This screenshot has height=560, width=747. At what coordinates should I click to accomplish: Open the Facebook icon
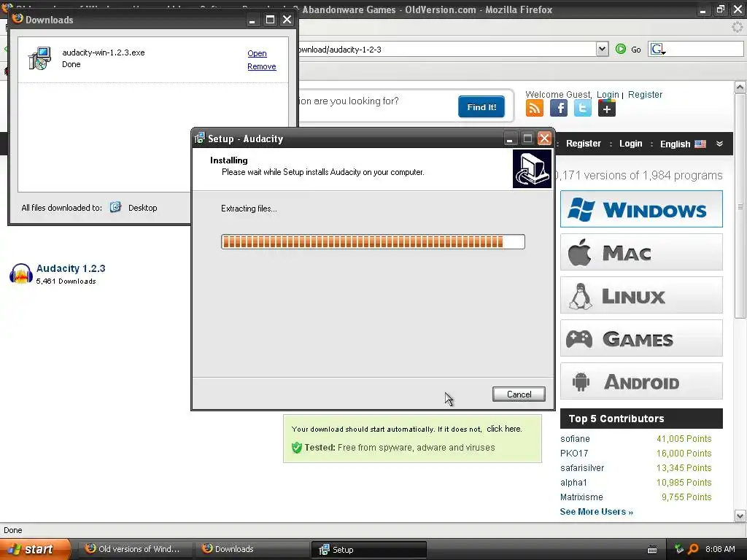click(x=558, y=109)
